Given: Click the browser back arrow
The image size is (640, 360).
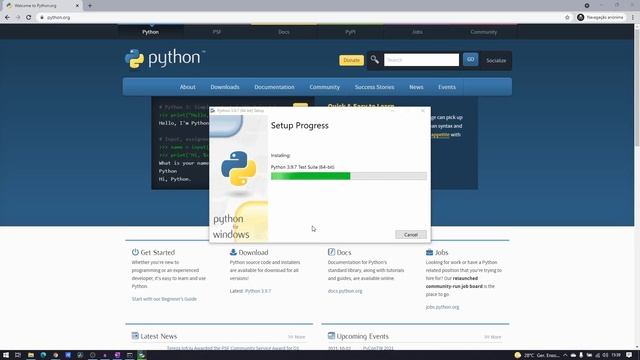Looking at the screenshot, I should point(7,18).
